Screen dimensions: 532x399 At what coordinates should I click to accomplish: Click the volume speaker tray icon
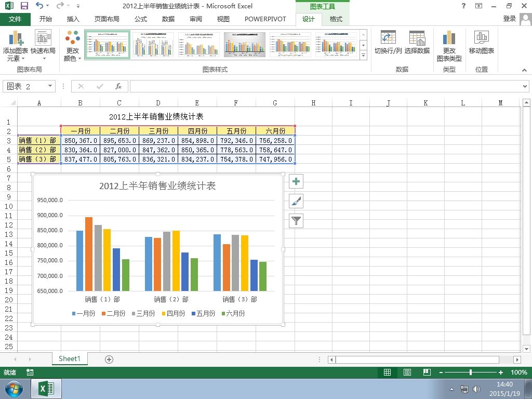pyautogui.click(x=477, y=389)
